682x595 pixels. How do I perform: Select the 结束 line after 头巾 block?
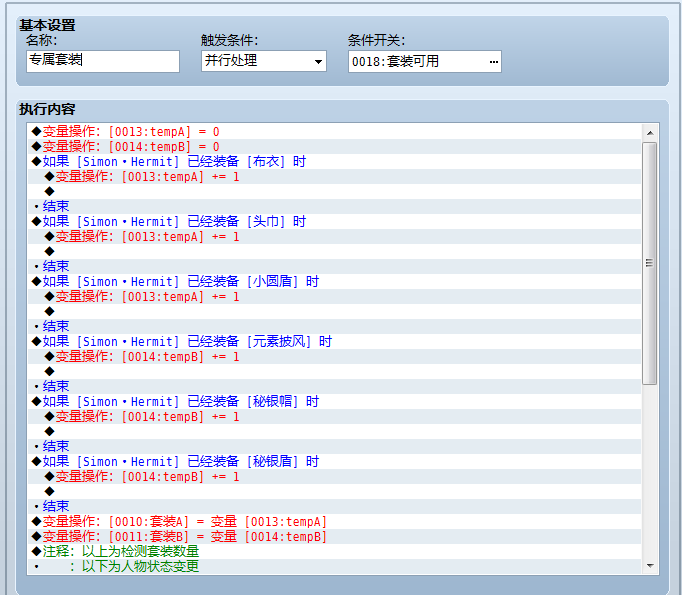pyautogui.click(x=334, y=267)
